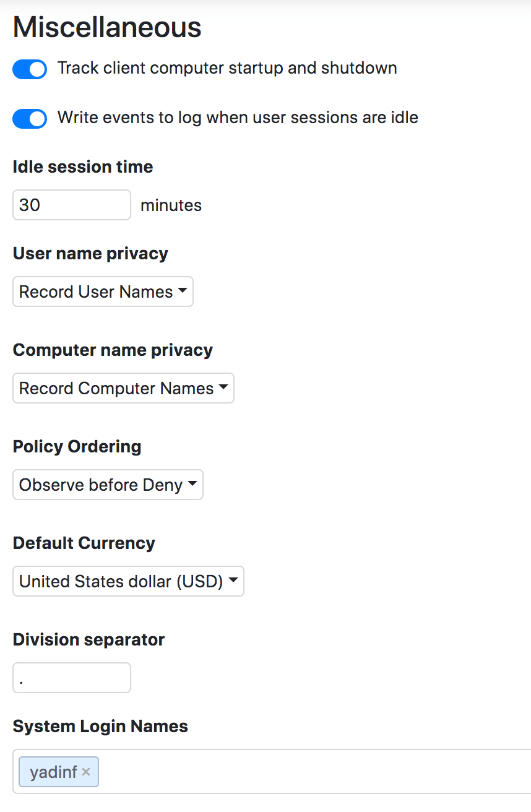The width and height of the screenshot is (531, 812).
Task: Click the field containing the period separator
Action: [x=71, y=678]
